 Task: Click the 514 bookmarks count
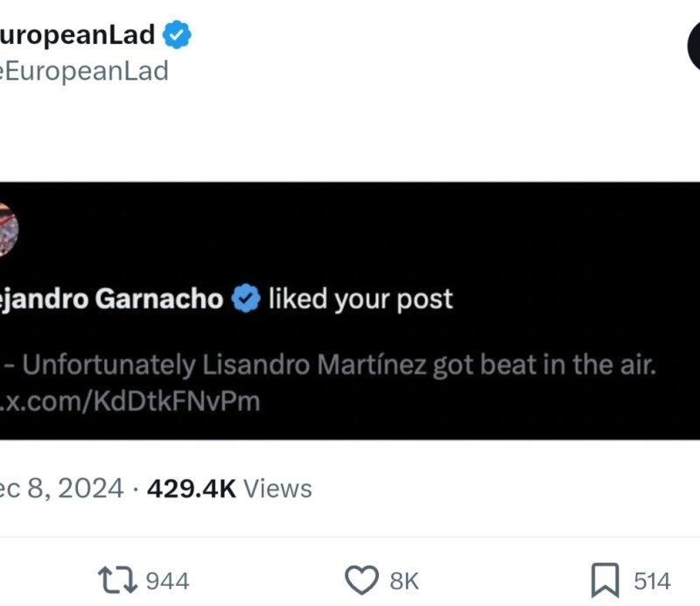click(x=652, y=581)
